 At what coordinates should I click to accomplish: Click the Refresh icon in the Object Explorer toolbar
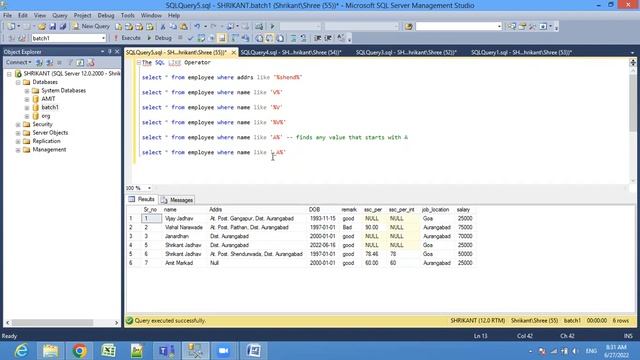(x=80, y=62)
